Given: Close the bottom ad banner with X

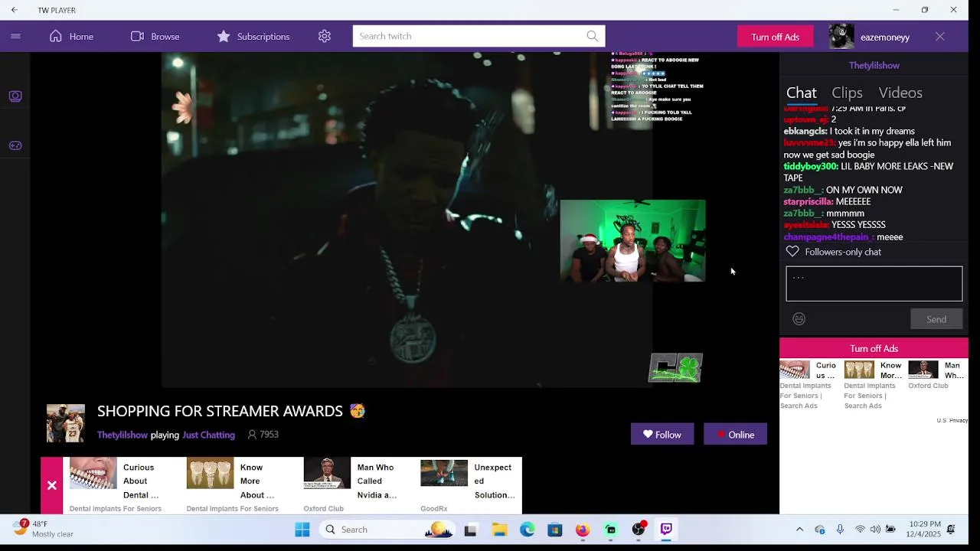Looking at the screenshot, I should pyautogui.click(x=51, y=485).
